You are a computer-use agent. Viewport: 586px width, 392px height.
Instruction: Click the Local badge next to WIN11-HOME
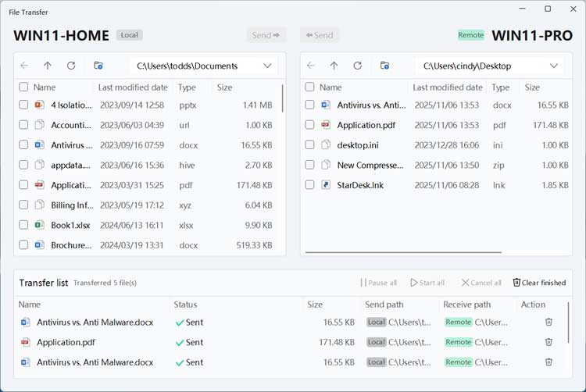pos(129,35)
